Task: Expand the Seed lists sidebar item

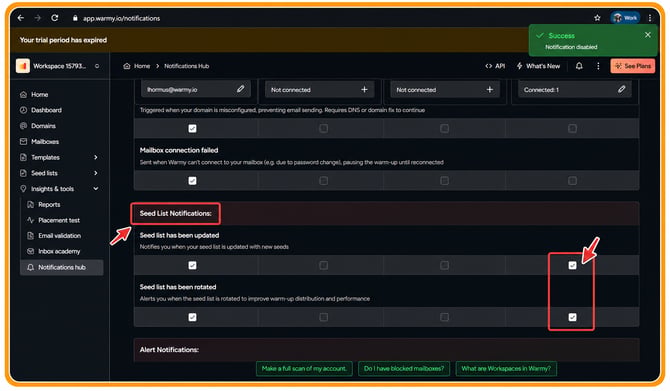Action: (x=61, y=173)
